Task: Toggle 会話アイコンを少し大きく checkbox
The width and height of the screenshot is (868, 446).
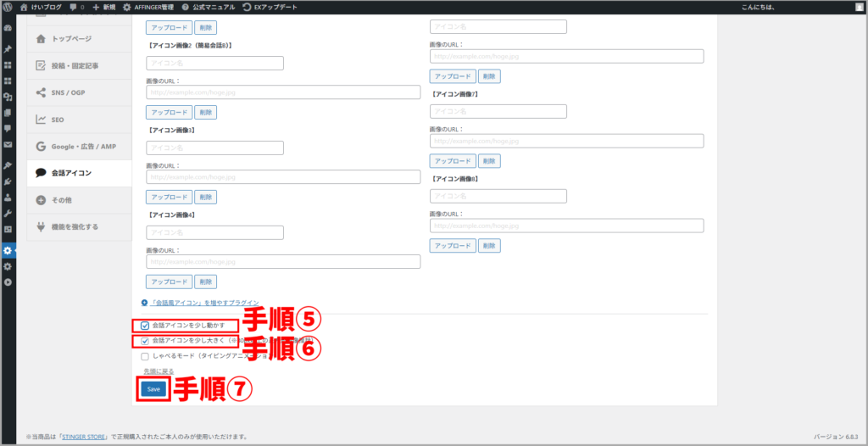Action: tap(145, 341)
